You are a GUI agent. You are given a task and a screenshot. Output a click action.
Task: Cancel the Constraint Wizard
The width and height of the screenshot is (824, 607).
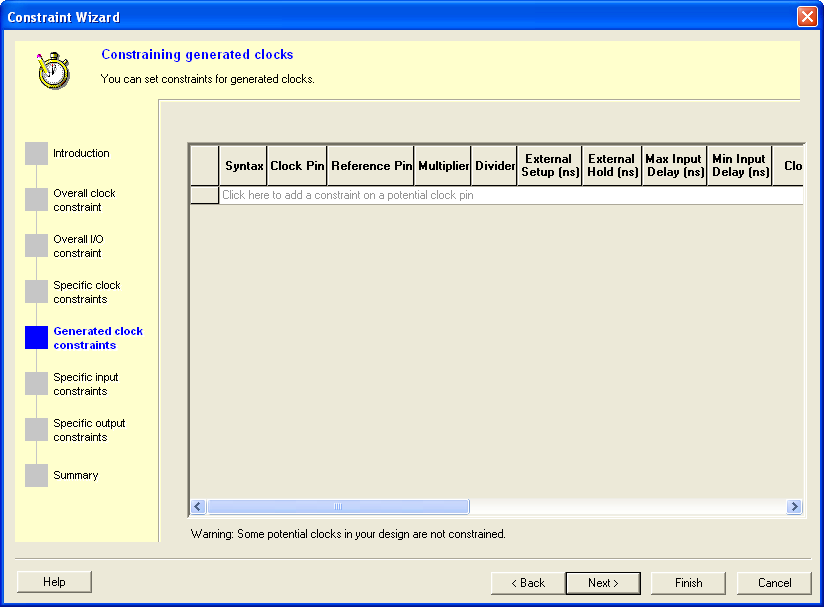(774, 583)
